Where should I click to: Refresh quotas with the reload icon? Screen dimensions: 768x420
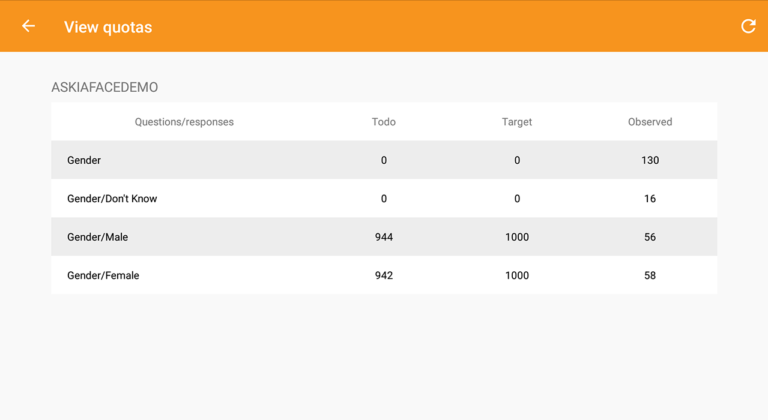click(748, 26)
